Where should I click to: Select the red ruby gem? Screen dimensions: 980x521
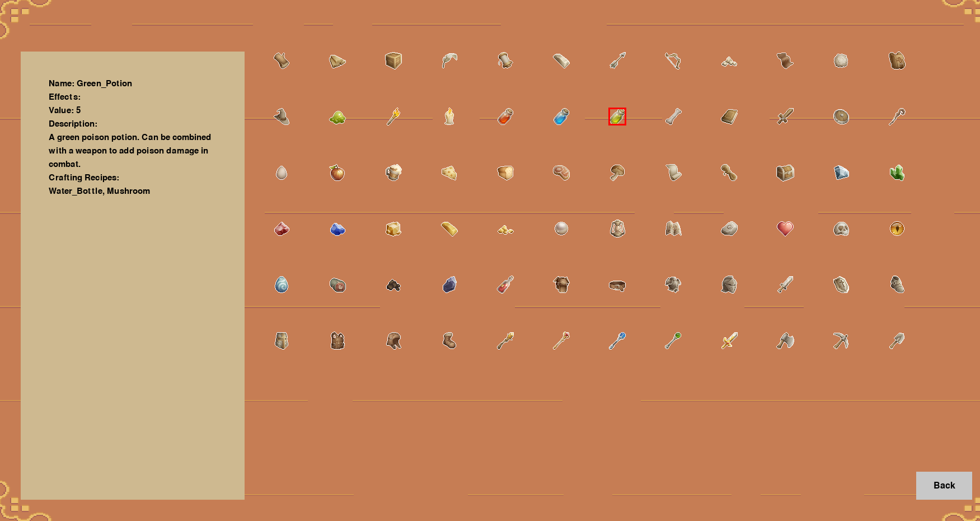[282, 229]
